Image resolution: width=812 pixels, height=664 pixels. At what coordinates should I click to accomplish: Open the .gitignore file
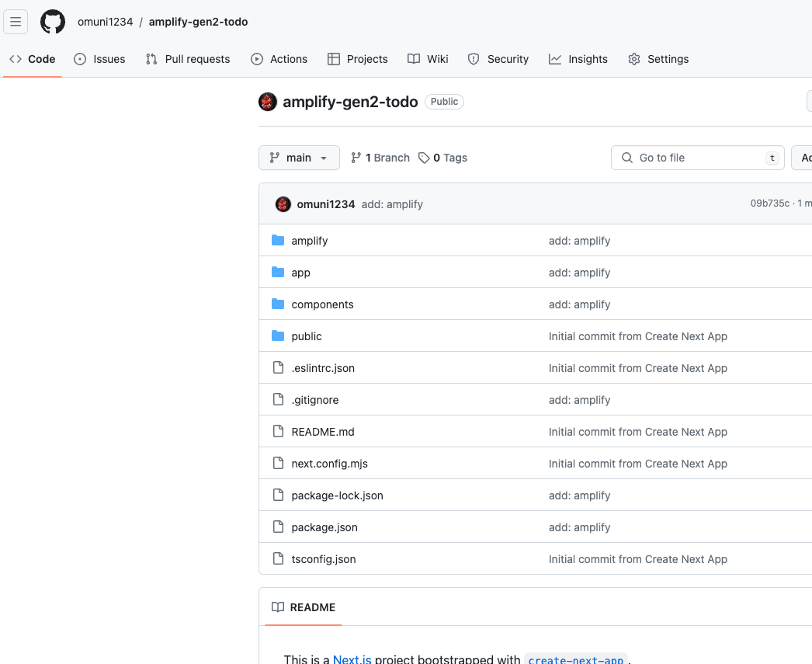coord(315,400)
